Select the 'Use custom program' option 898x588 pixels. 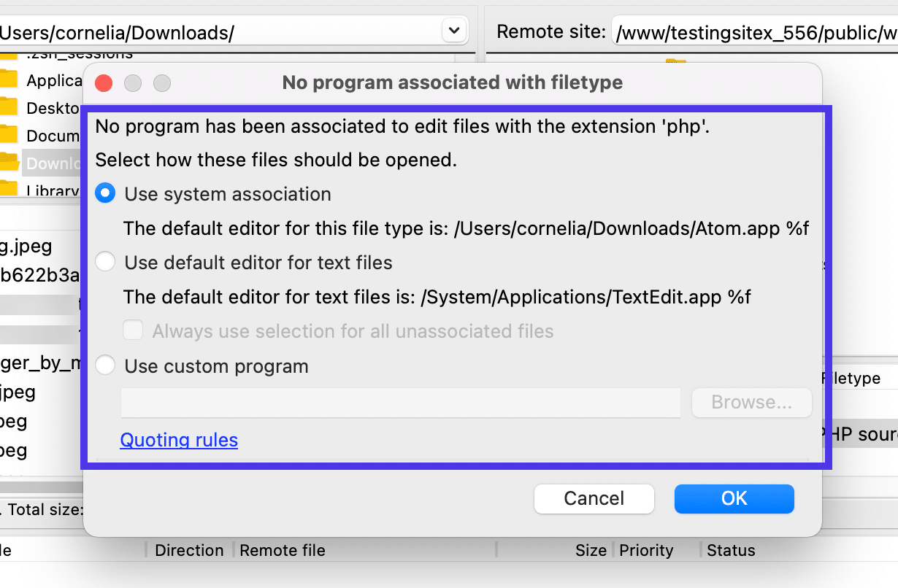pyautogui.click(x=106, y=366)
